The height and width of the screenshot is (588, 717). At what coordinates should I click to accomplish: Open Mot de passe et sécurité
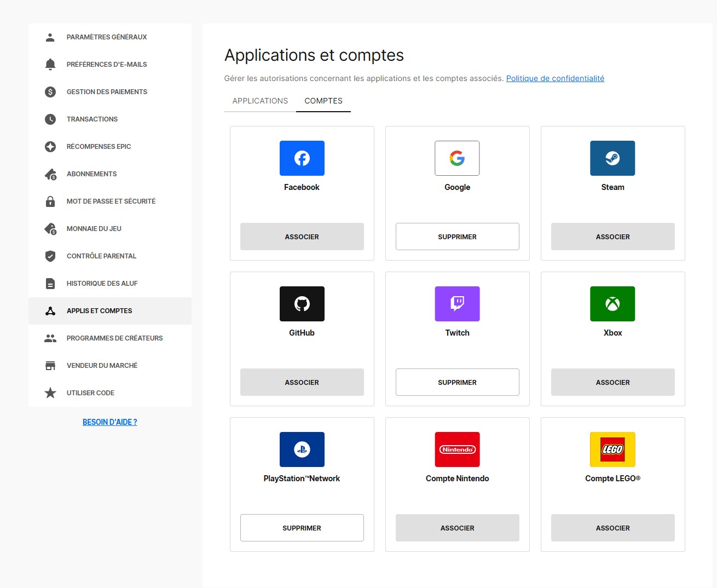click(111, 201)
